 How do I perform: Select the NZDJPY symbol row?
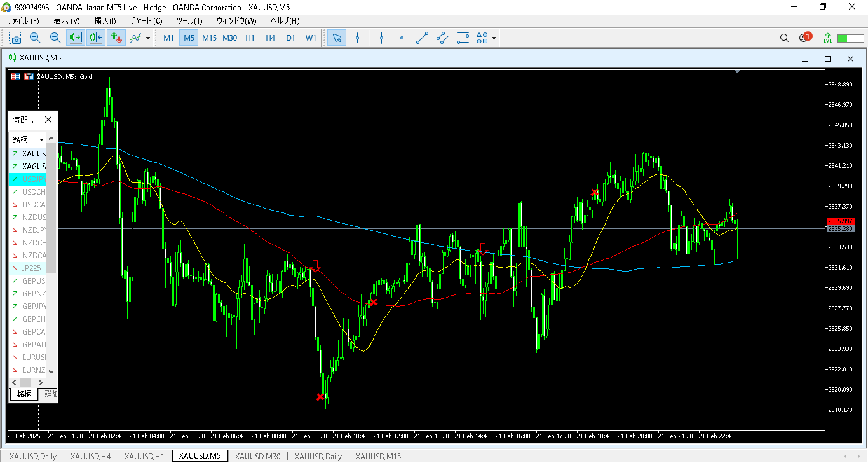click(x=28, y=230)
